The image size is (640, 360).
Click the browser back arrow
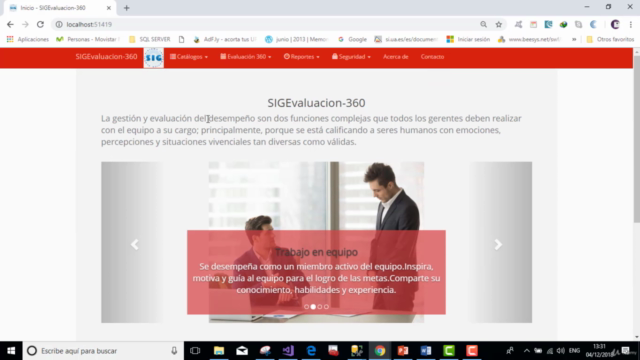click(x=10, y=24)
